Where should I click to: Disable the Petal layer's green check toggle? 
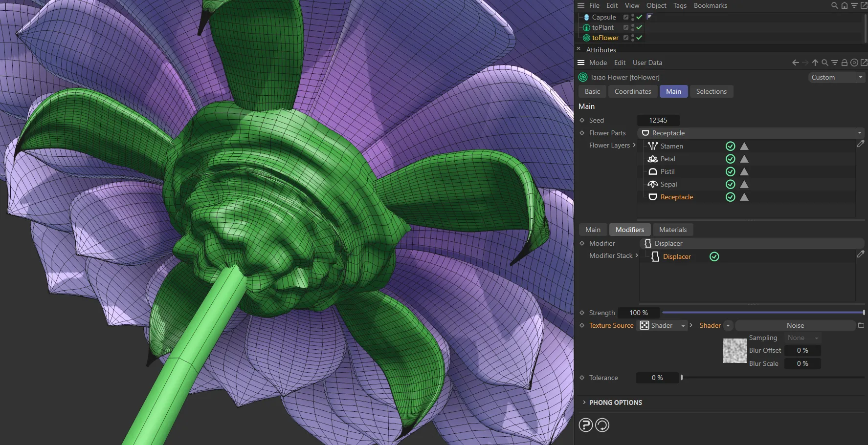tap(730, 159)
